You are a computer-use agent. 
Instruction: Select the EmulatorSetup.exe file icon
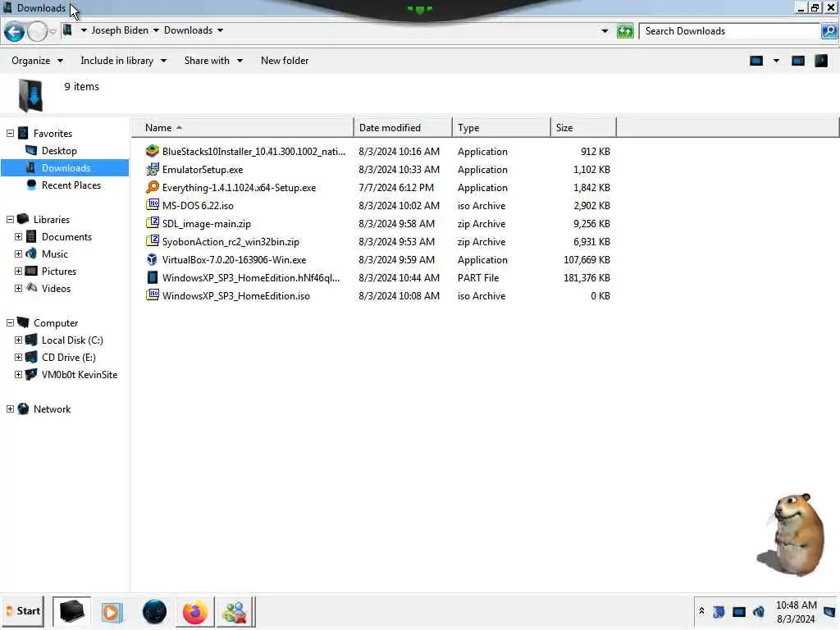pyautogui.click(x=153, y=169)
